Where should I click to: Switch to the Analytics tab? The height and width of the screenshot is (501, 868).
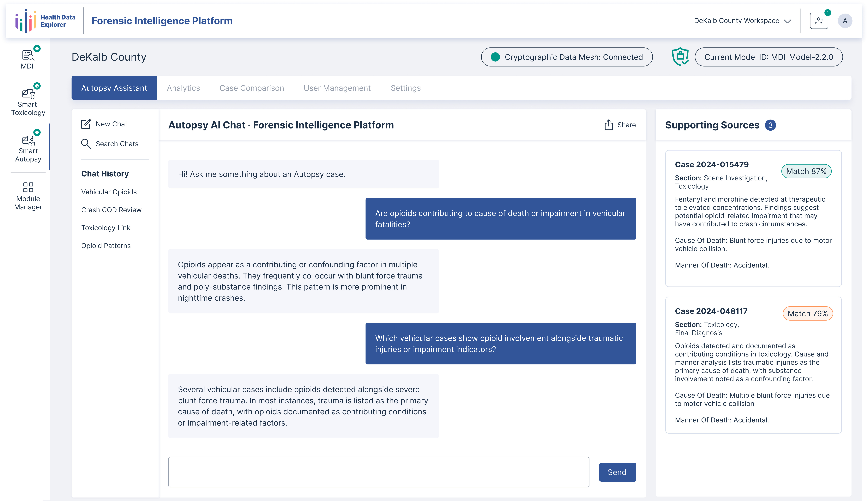pos(183,88)
